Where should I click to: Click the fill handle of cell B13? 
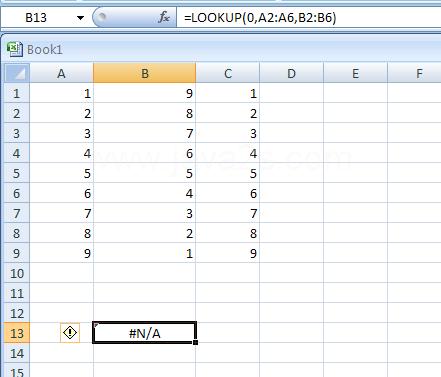pyautogui.click(x=196, y=342)
